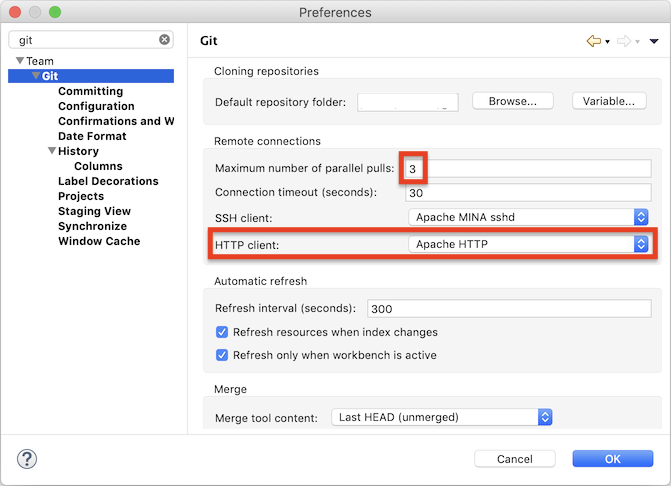Viewport: 671px width, 486px height.
Task: Open back history dropdown arrow
Action: tap(607, 42)
